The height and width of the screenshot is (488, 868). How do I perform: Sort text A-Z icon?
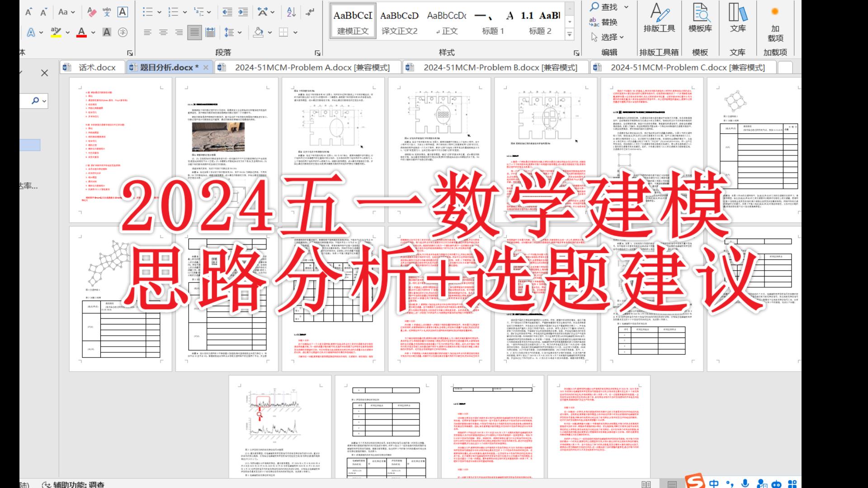tap(292, 12)
